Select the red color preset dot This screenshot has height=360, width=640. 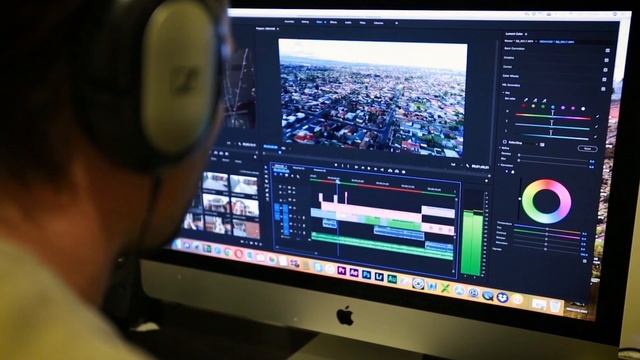point(524,106)
